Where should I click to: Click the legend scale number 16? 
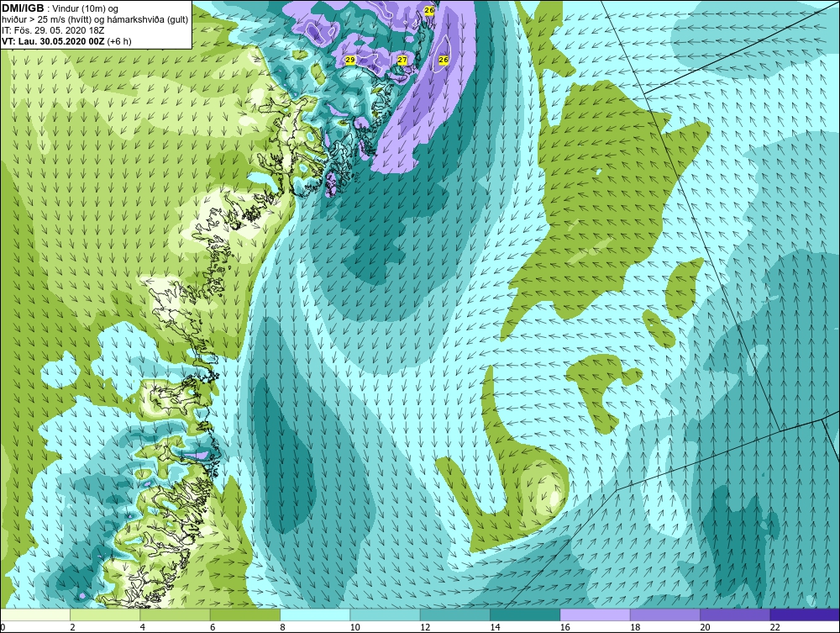pyautogui.click(x=565, y=628)
